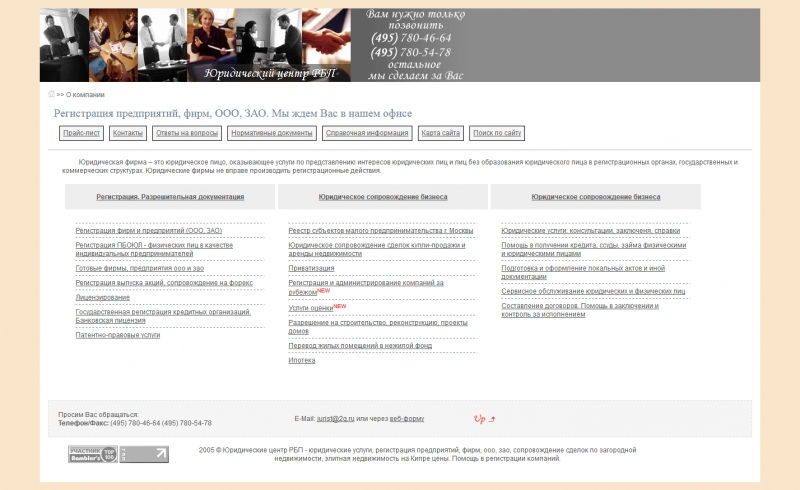Screen dimensions: 800x490
Task: Click the home icon in the breadcrumb
Action: (x=51, y=94)
